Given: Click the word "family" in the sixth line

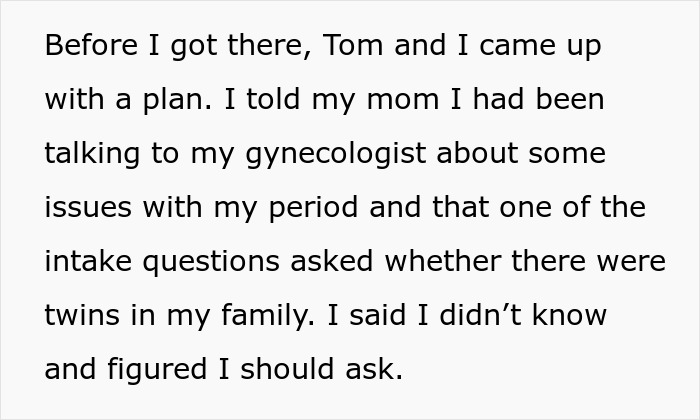Looking at the screenshot, I should coord(274,316).
